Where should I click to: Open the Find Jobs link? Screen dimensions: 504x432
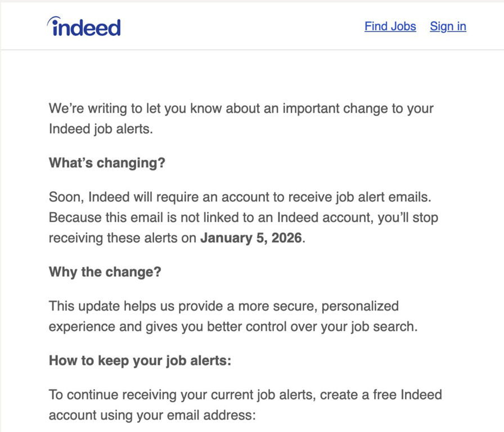(390, 26)
